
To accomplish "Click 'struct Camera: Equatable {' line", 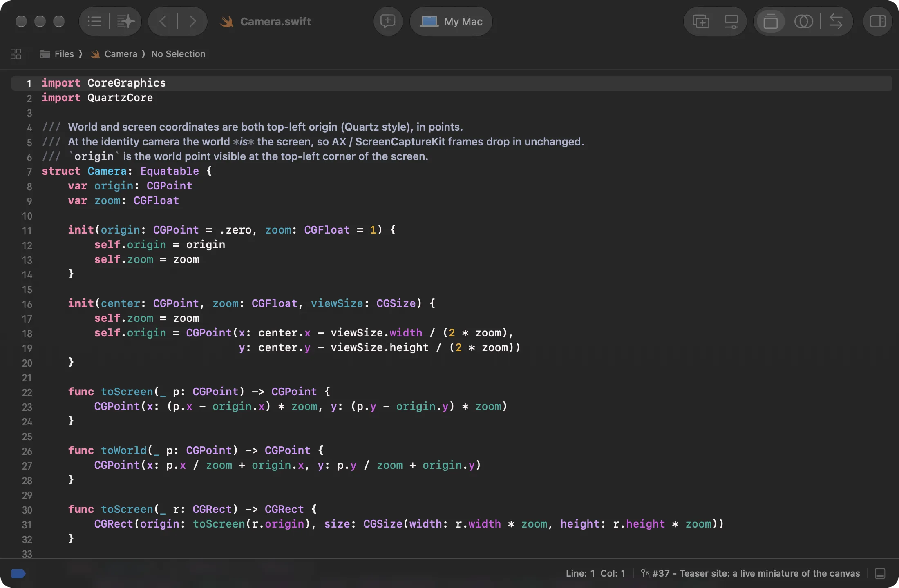I will tap(127, 171).
